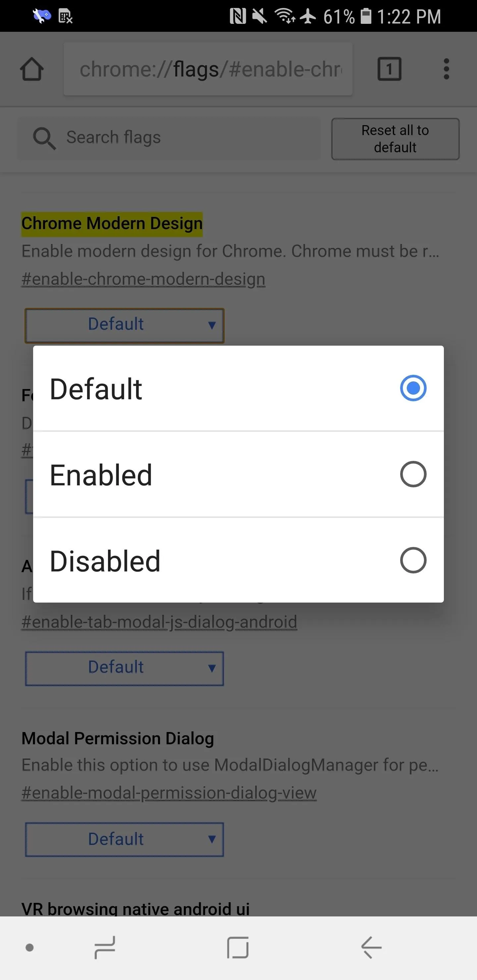Viewport: 477px width, 980px height.
Task: Tap the navigation bar dot toggle
Action: click(29, 948)
